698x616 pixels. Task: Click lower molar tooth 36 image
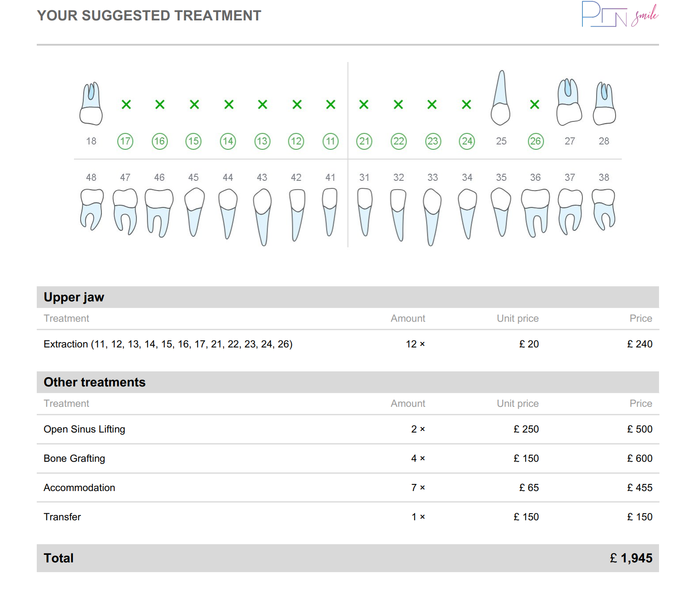[535, 212]
